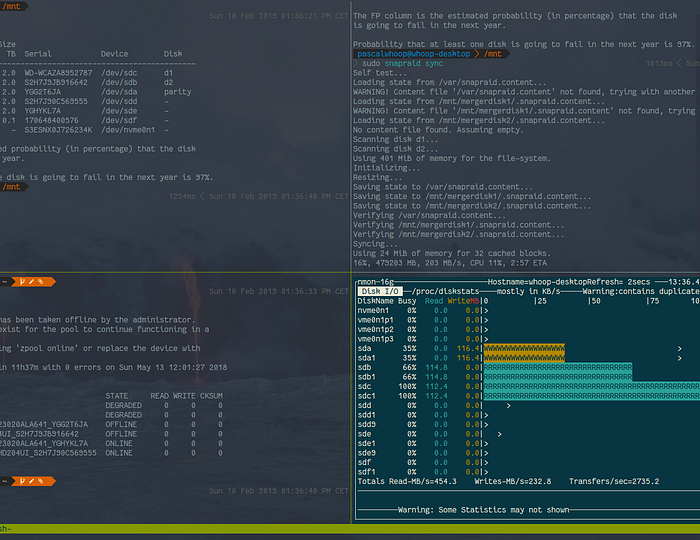Image resolution: width=700 pixels, height=540 pixels.
Task: Click the serial S3ESNX0J726234K
Action: click(x=58, y=130)
